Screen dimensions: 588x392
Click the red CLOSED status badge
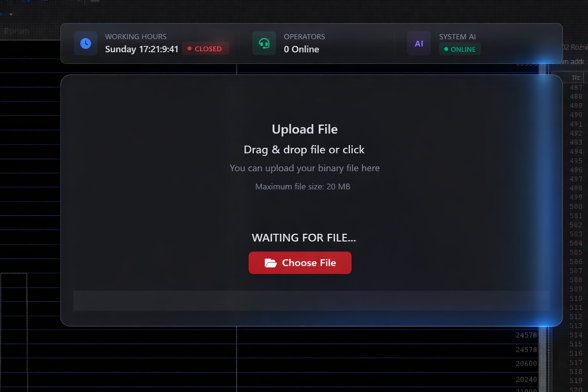[x=206, y=49]
